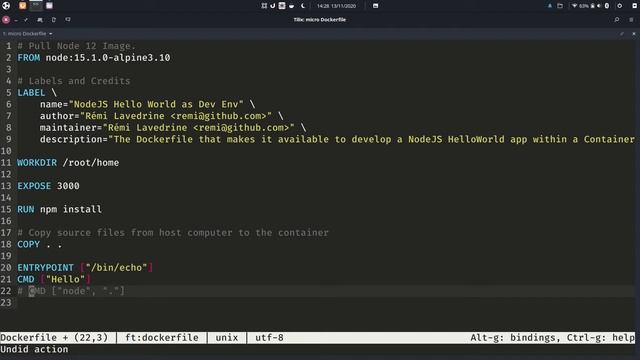
Task: Click line number 23 in the gutter
Action: 6,302
